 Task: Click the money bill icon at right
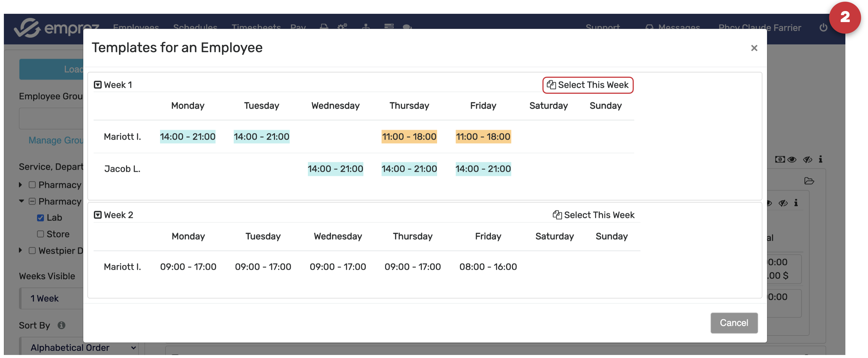point(780,160)
